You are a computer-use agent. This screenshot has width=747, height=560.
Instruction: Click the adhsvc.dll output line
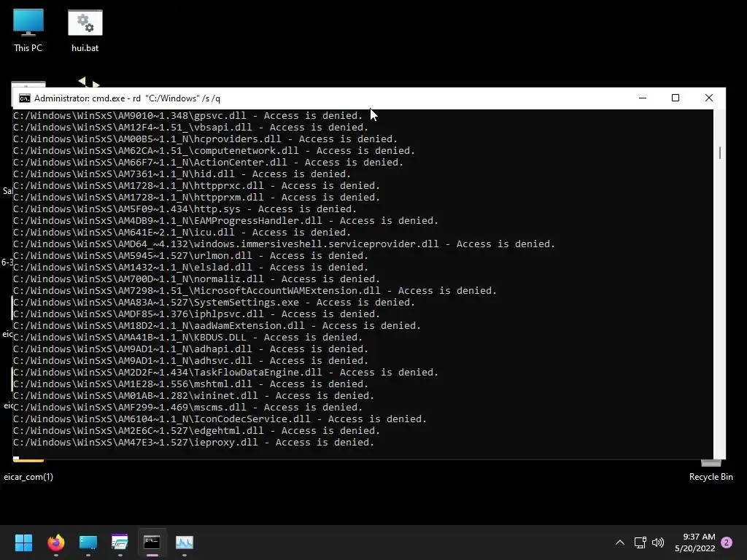190,360
